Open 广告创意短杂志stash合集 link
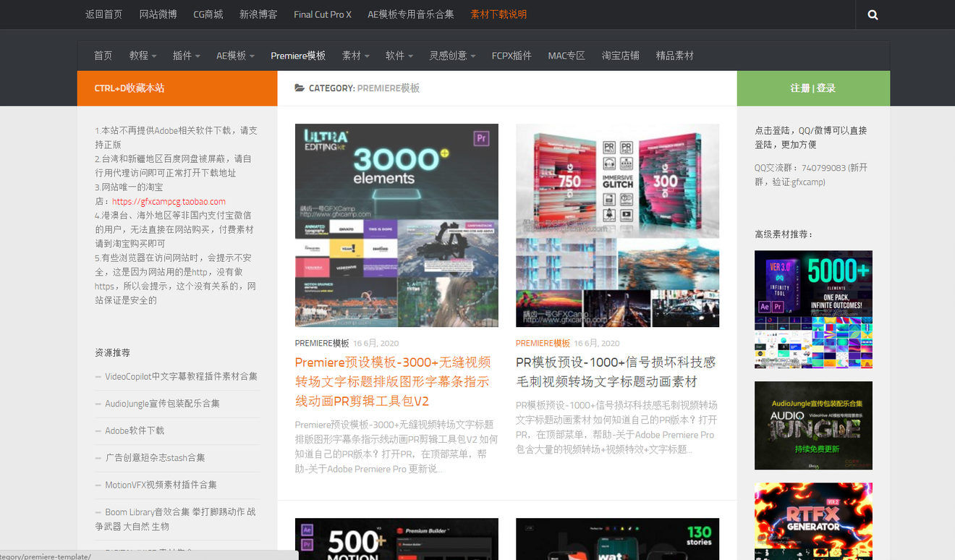The height and width of the screenshot is (560, 955). point(155,458)
